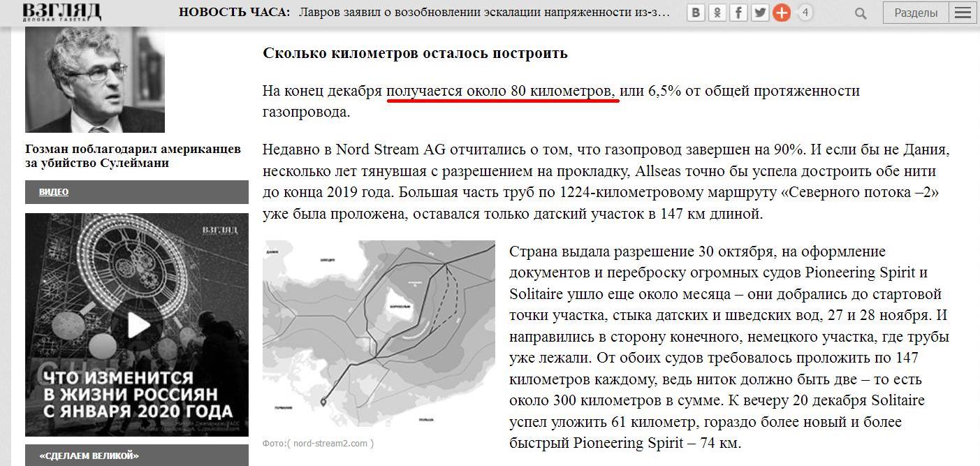This screenshot has height=466, width=980.
Task: Open the Nord Stream pipeline map image
Action: coord(379,333)
